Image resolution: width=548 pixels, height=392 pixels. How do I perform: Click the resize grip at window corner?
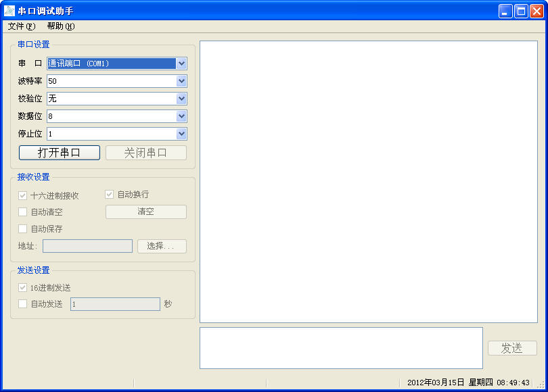541,385
